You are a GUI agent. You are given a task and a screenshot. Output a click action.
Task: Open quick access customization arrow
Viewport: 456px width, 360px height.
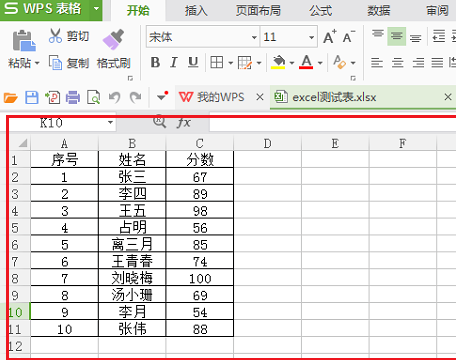click(x=162, y=97)
